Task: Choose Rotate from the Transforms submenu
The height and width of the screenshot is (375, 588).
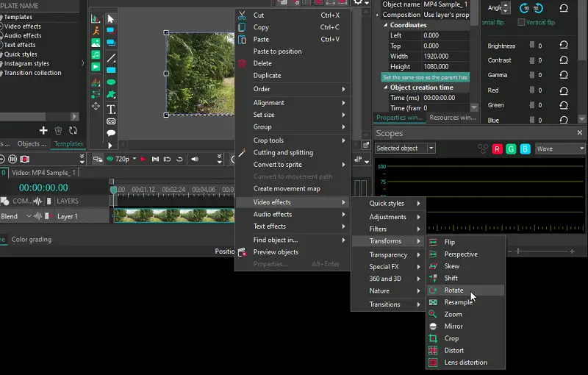Action: tap(453, 290)
